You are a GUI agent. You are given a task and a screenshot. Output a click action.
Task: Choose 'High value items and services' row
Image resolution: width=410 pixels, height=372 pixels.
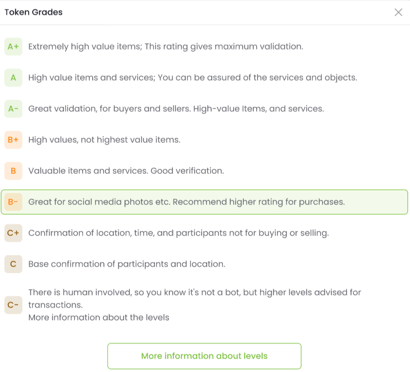point(205,77)
